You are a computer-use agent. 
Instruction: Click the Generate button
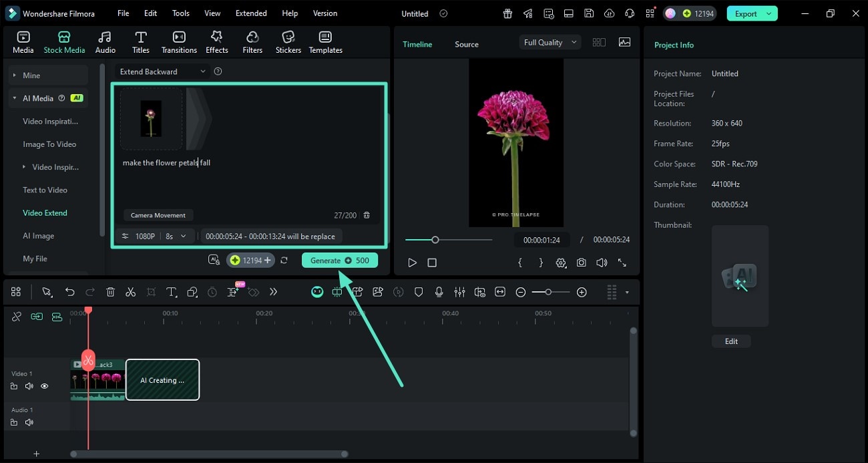click(339, 260)
